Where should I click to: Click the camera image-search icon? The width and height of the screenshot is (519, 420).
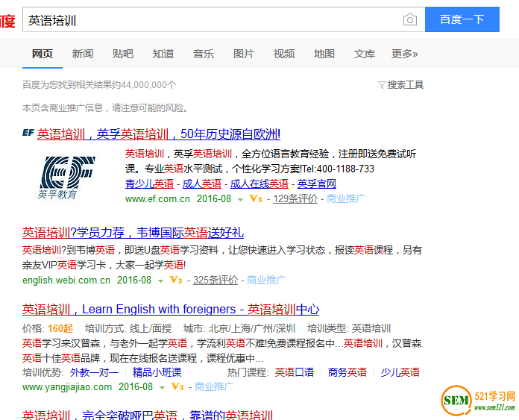pos(410,19)
